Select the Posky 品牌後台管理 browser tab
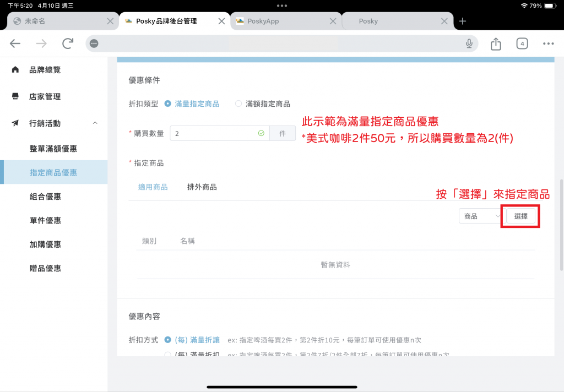This screenshot has width=564, height=392. (x=175, y=21)
